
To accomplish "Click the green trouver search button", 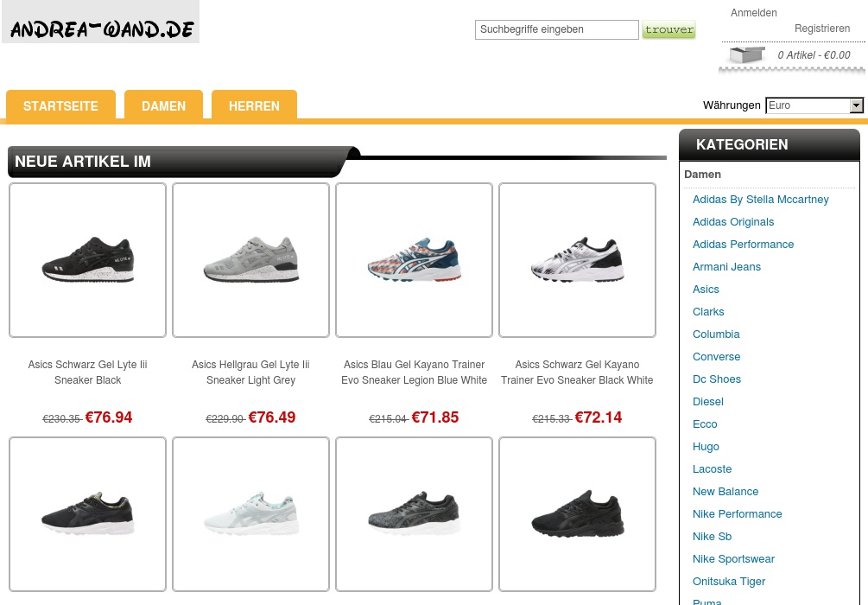I will (668, 29).
